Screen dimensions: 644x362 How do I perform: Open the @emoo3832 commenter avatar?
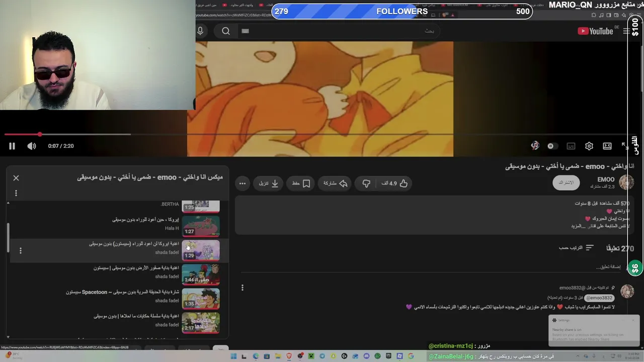(x=627, y=291)
